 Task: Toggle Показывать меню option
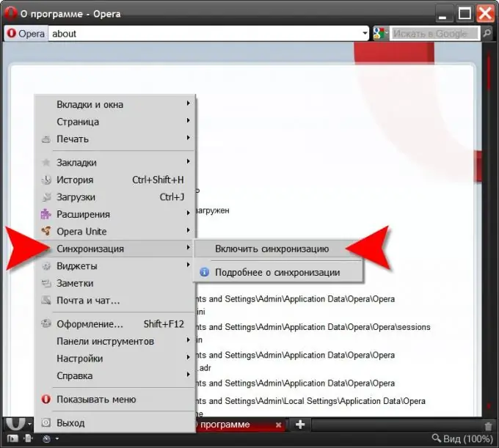pos(115,399)
